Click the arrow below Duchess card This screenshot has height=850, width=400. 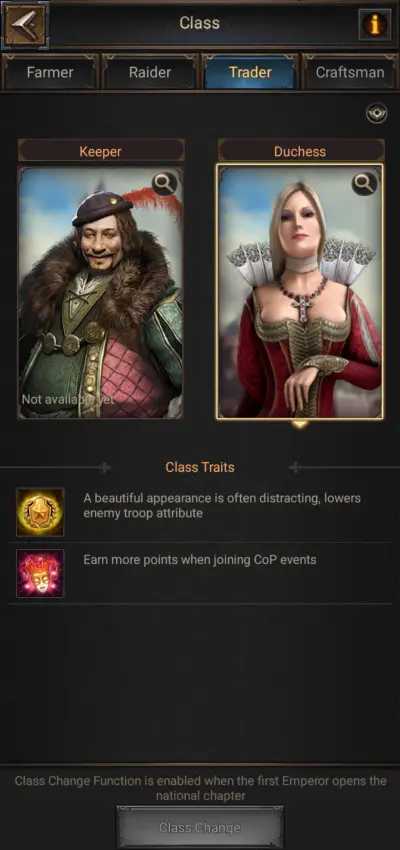click(300, 424)
